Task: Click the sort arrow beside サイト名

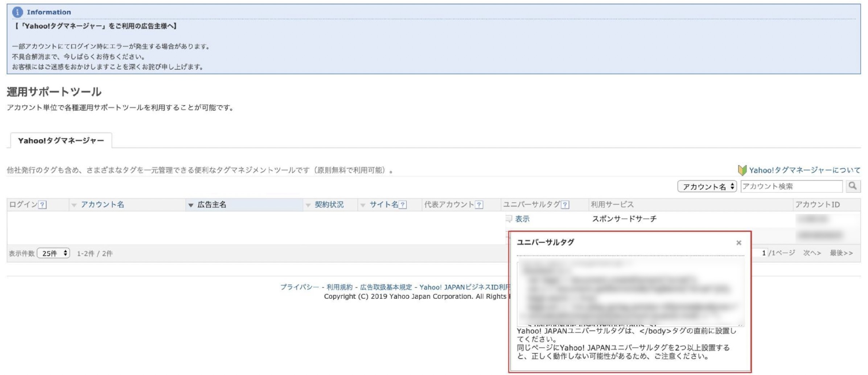Action: [x=363, y=205]
